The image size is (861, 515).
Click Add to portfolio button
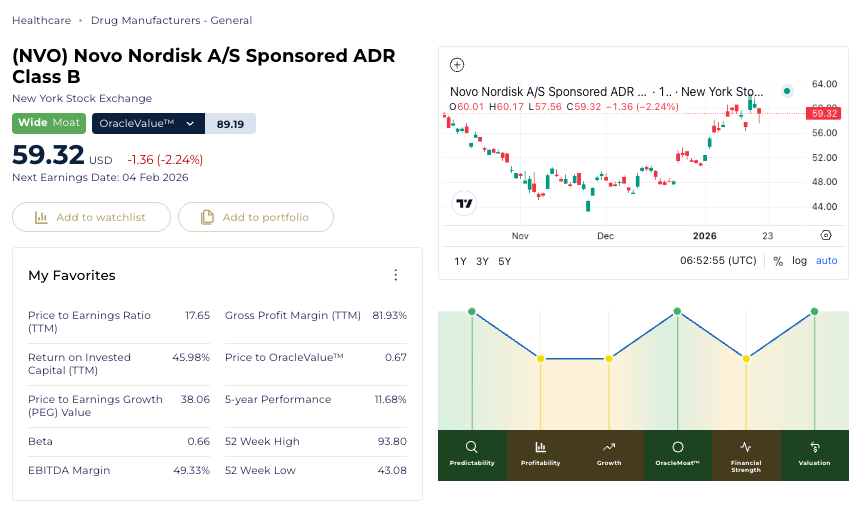click(256, 217)
